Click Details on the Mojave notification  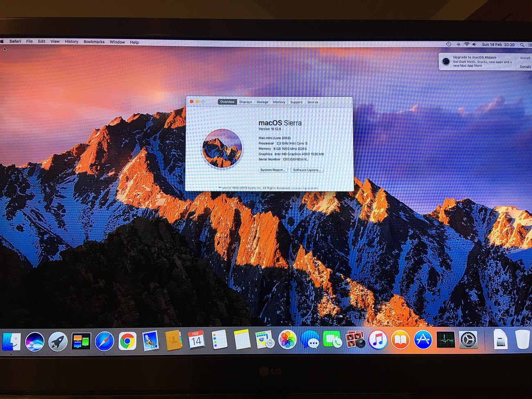click(525, 67)
